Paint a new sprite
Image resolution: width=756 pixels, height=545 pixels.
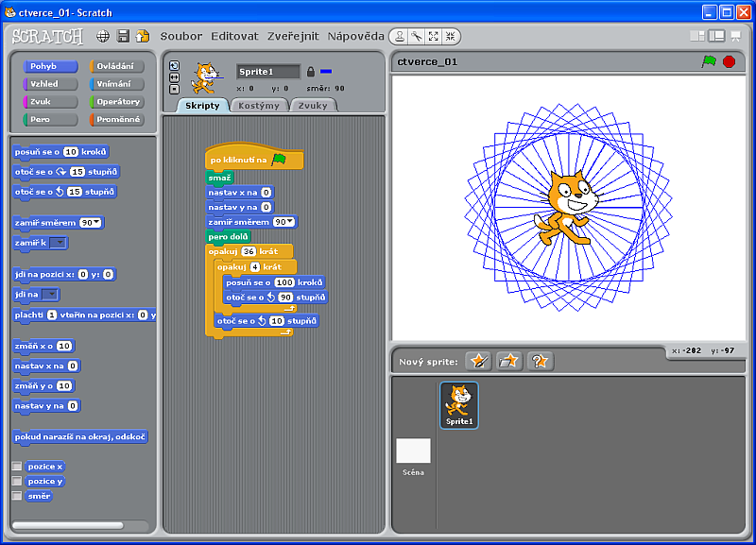coord(478,361)
